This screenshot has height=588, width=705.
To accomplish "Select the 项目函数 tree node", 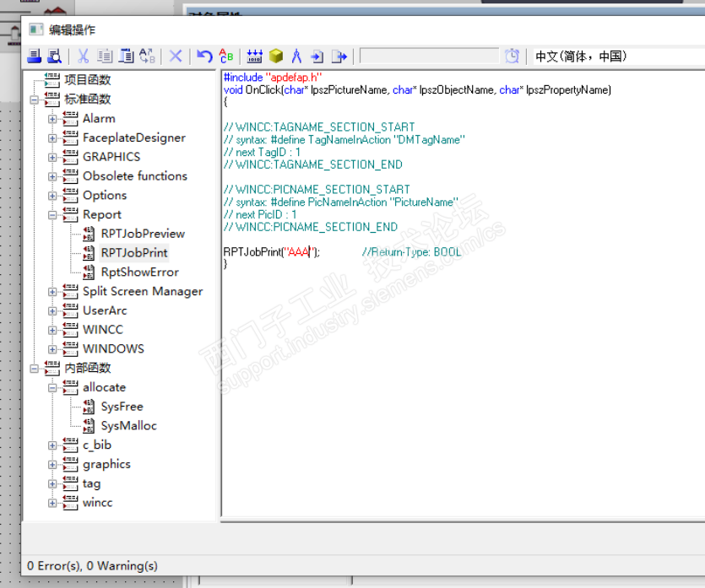I will [88, 80].
